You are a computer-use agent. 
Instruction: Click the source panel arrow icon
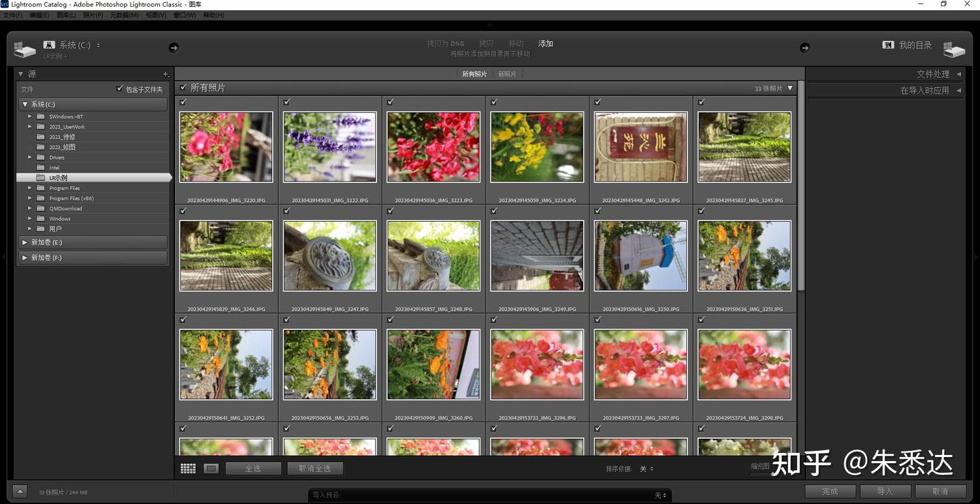tap(174, 48)
